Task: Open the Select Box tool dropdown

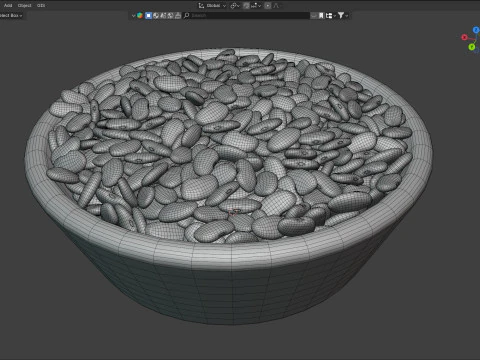Action: click(x=11, y=15)
